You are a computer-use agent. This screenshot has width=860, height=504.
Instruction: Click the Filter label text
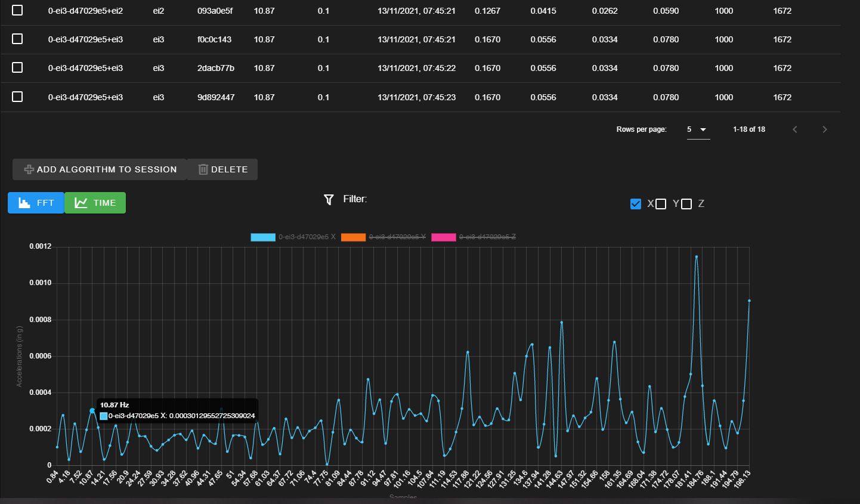tap(355, 199)
